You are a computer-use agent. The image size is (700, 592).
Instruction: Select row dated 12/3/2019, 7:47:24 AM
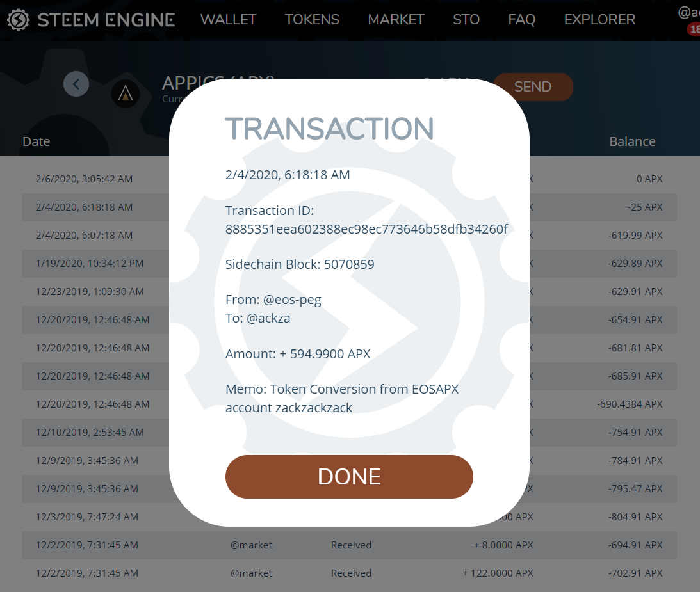point(349,516)
